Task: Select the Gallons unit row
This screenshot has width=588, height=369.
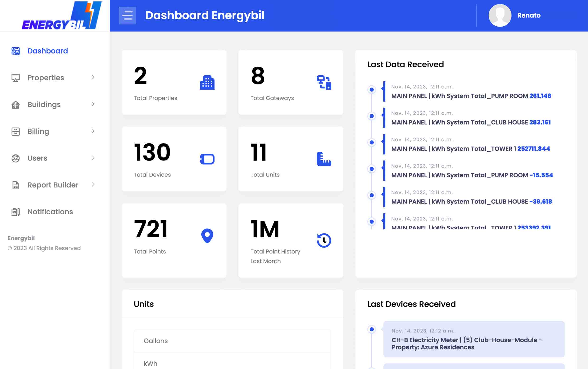Action: click(x=232, y=341)
